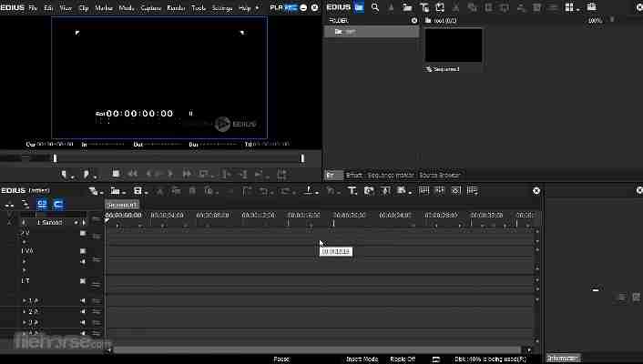Click the New Clip icon in bin

tap(440, 7)
